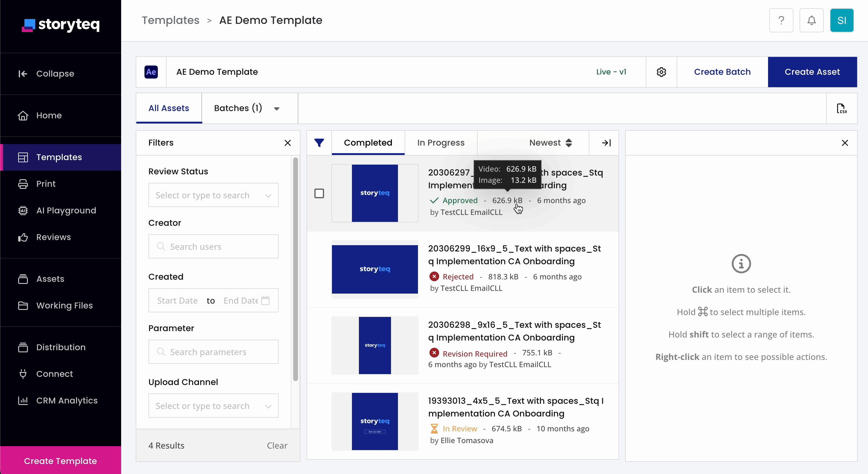Open AI Playground from the sidebar
The height and width of the screenshot is (474, 868).
pyautogui.click(x=66, y=210)
